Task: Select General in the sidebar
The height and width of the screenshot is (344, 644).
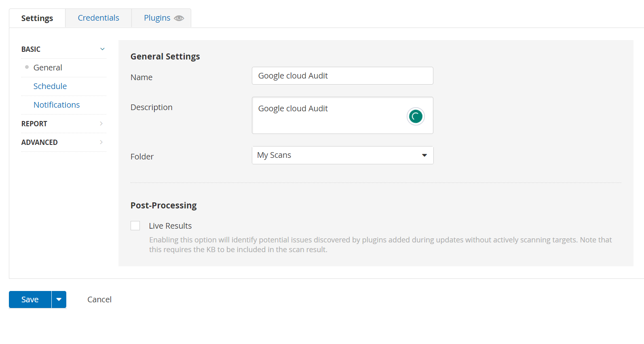Action: pos(48,68)
